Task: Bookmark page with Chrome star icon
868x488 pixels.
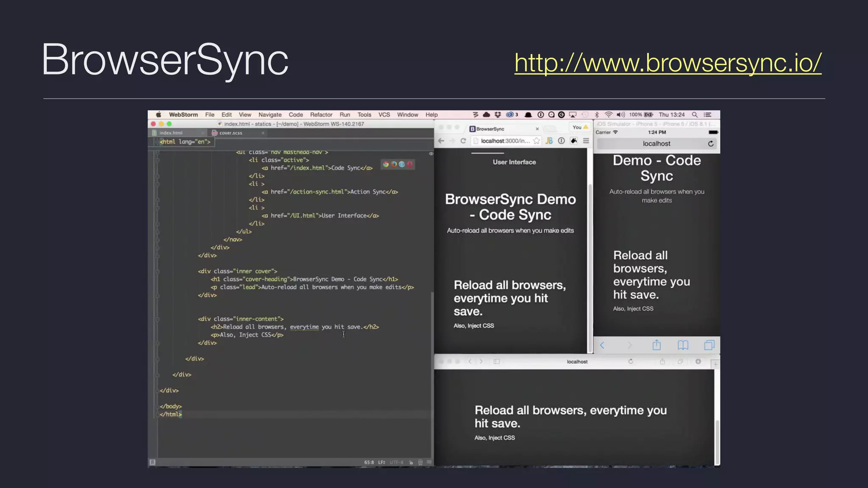Action: tap(537, 141)
